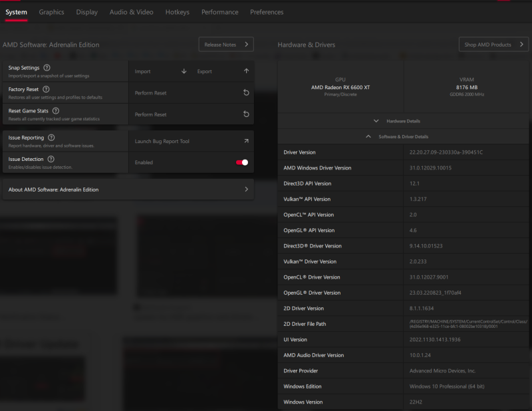Viewport: 532px width, 411px height.
Task: Click Shop AMD Products button
Action: (x=493, y=45)
